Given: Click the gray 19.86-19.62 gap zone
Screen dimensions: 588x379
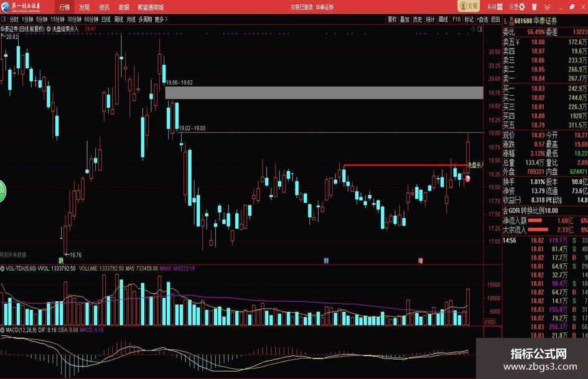Looking at the screenshot, I should pos(324,93).
